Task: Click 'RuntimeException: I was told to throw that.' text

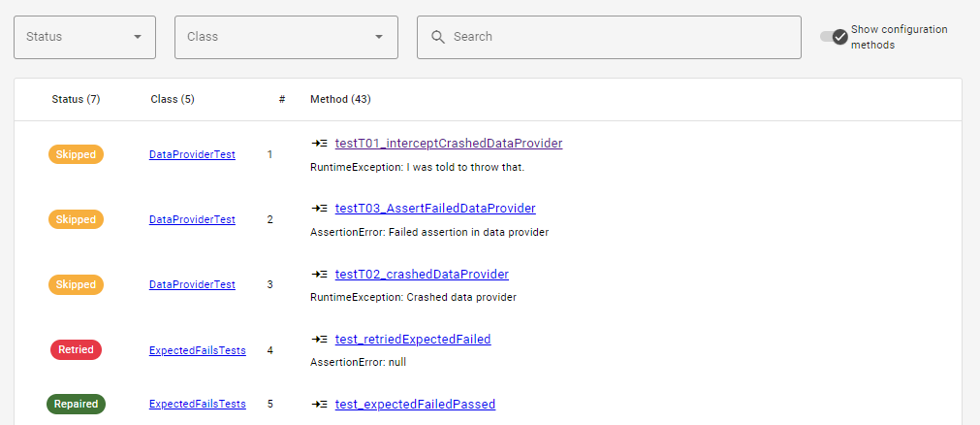Action: point(417,167)
